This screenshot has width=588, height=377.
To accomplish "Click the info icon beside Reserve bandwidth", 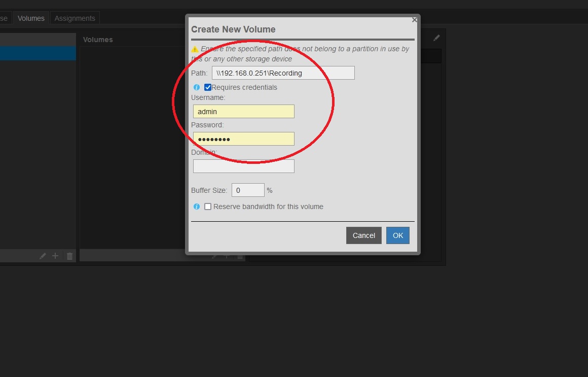I will pos(197,207).
